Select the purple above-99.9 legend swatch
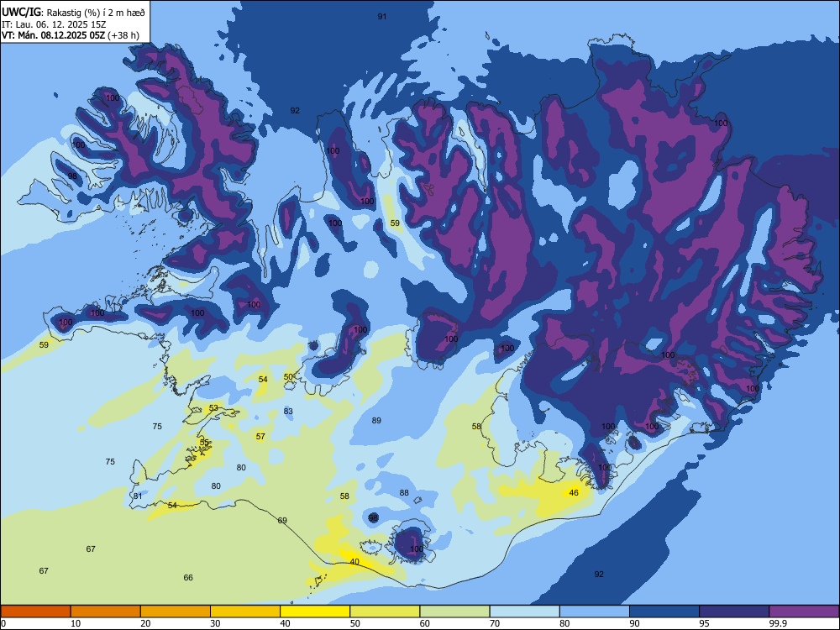The height and width of the screenshot is (630, 840). pyautogui.click(x=804, y=612)
